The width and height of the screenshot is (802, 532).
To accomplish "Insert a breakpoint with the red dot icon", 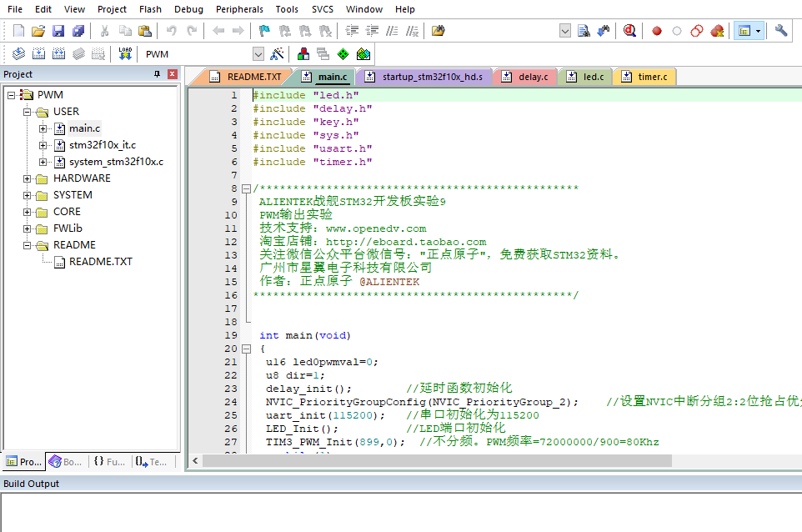I will coord(657,31).
